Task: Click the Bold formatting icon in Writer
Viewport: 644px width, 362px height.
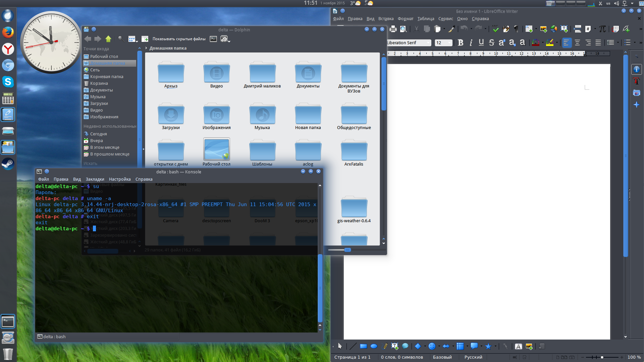Action: click(x=461, y=43)
